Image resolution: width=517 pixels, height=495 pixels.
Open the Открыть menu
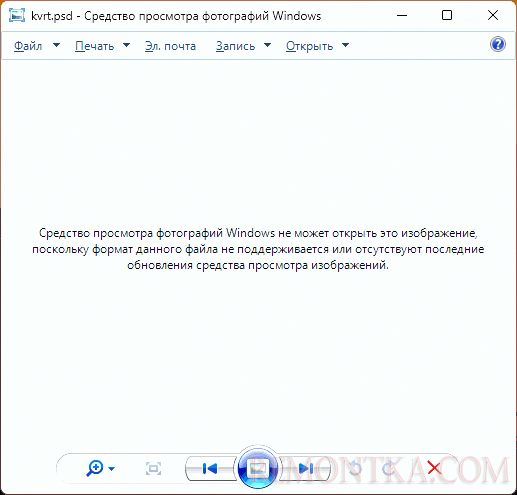pyautogui.click(x=309, y=46)
